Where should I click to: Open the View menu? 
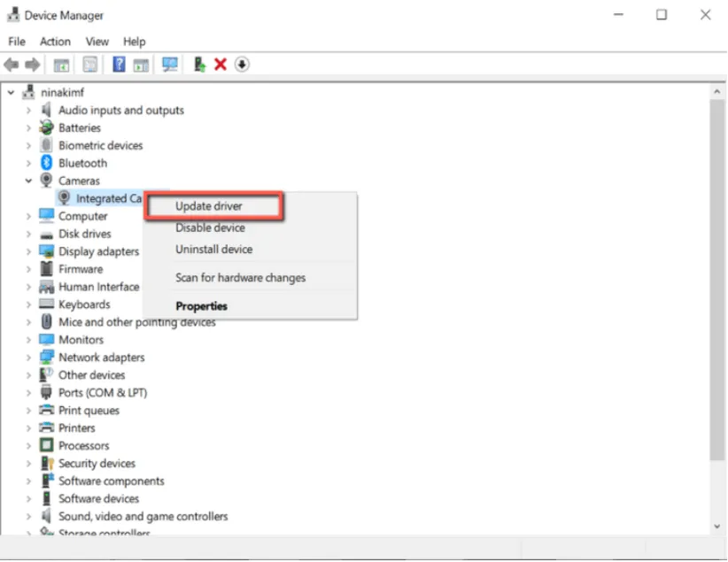(x=97, y=42)
